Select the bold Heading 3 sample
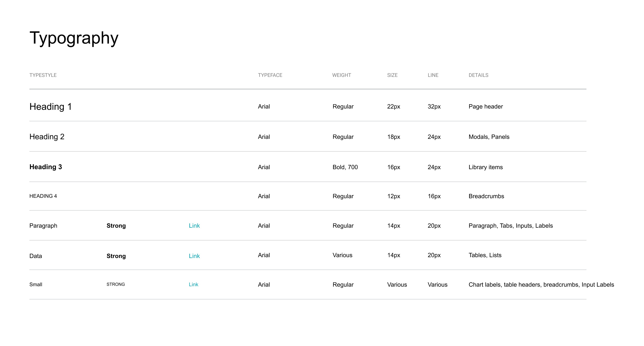 (45, 167)
